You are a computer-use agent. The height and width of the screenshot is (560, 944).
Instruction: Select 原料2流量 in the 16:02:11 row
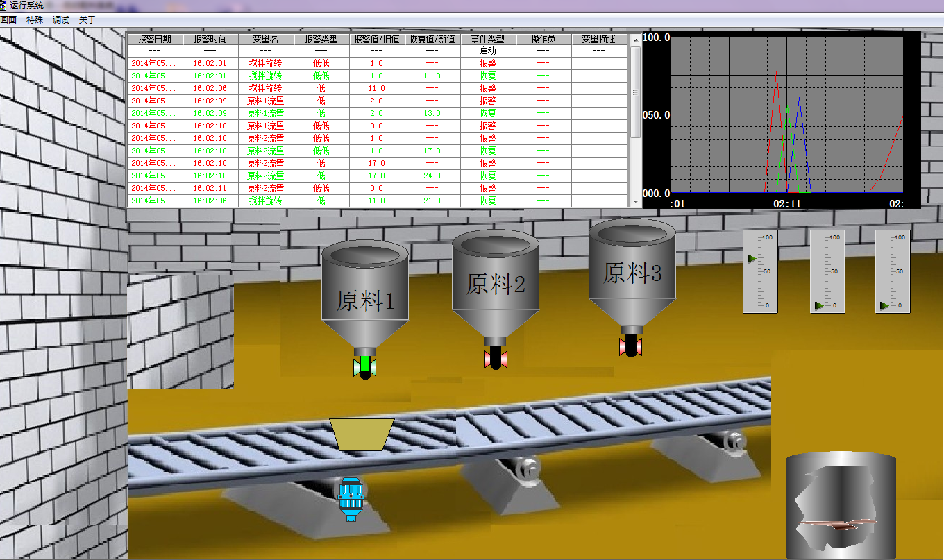coord(266,188)
